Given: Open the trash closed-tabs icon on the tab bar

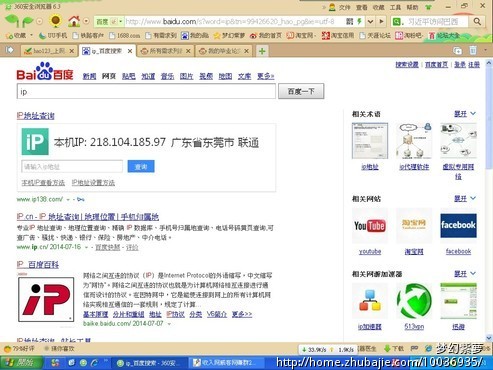Looking at the screenshot, I should (473, 51).
